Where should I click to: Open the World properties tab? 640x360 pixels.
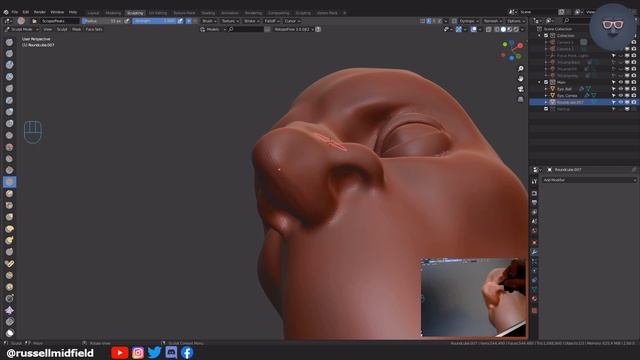534,231
